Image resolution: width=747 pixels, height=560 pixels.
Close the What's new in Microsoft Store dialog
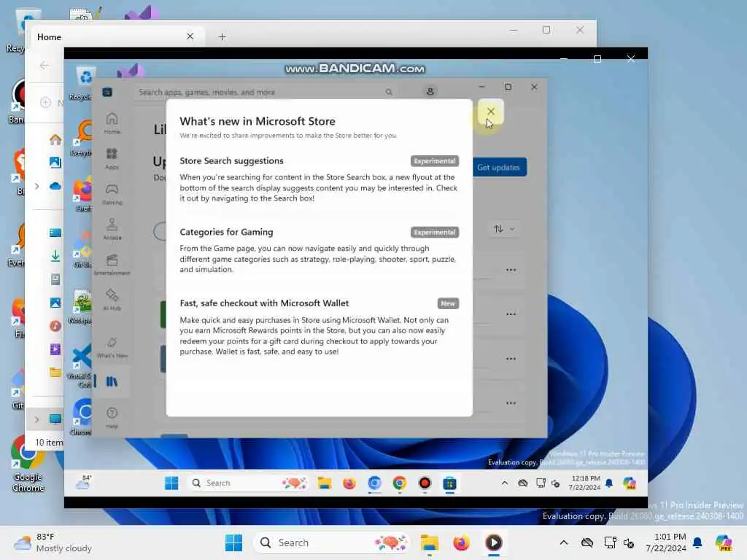(491, 112)
